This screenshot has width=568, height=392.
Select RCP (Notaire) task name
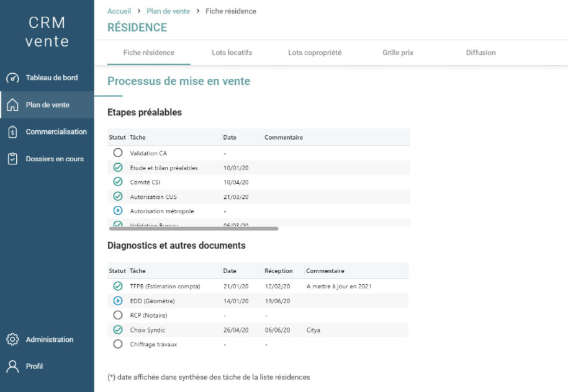click(148, 315)
